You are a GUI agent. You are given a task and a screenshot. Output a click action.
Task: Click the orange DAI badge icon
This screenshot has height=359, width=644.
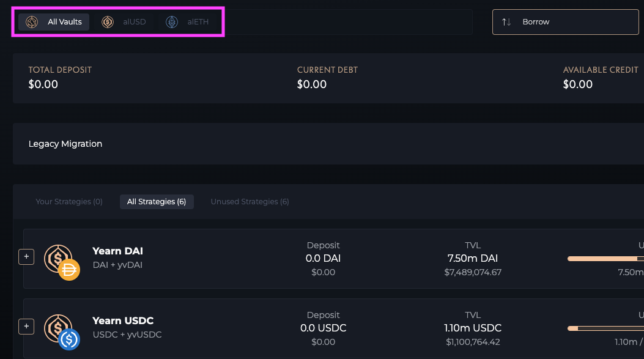(69, 270)
